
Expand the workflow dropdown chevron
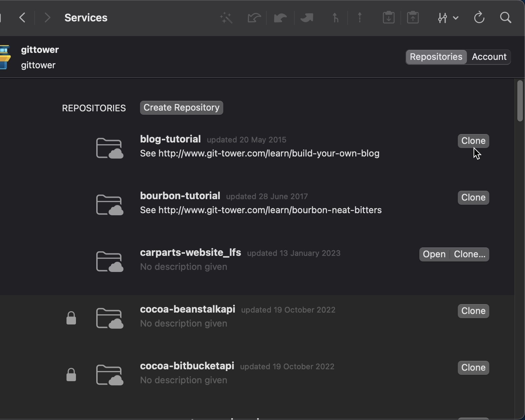point(456,17)
